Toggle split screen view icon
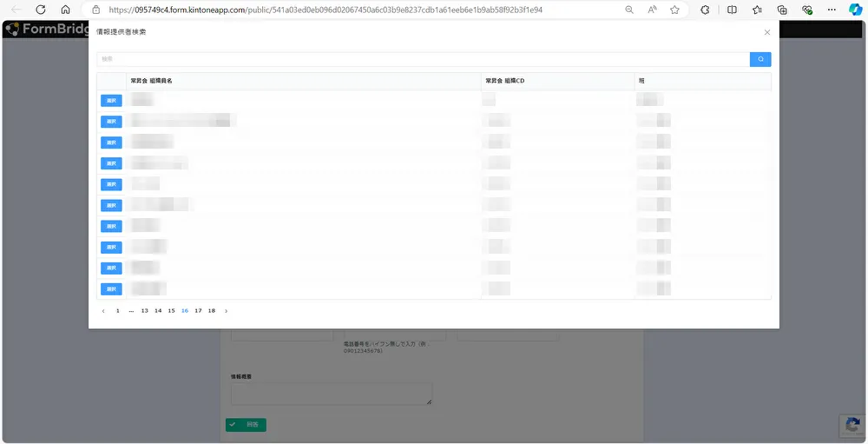The image size is (868, 444). click(x=732, y=10)
